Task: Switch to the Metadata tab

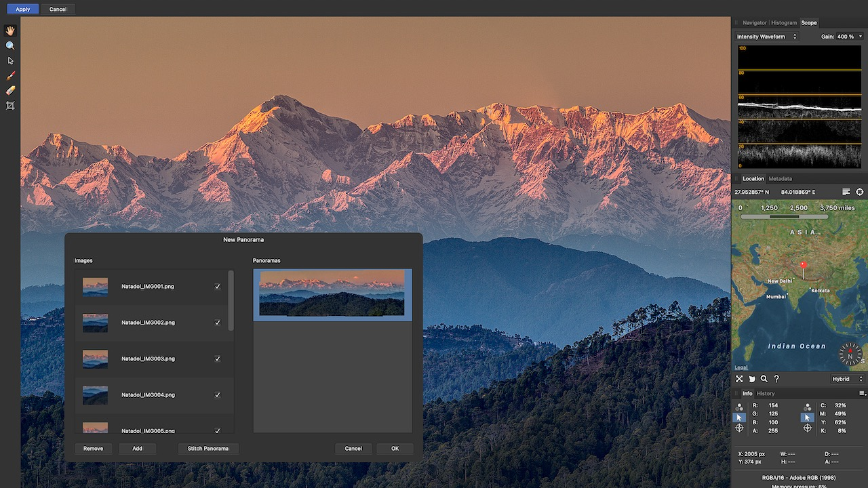Action: click(780, 179)
